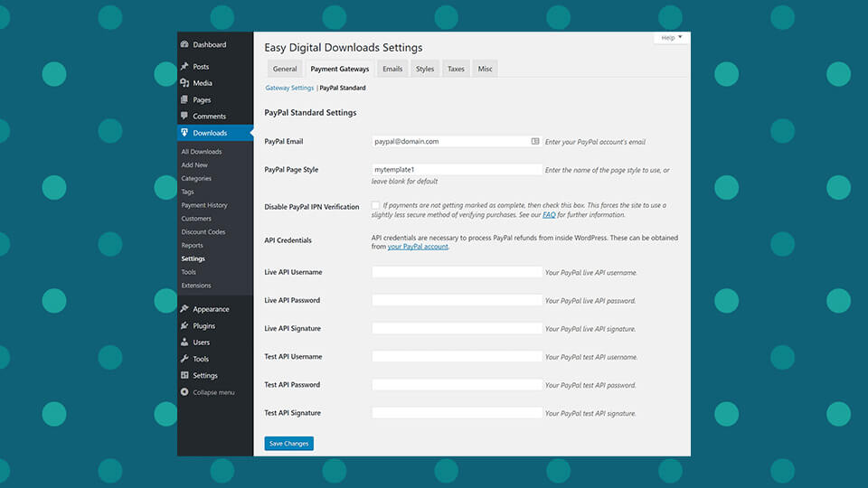The height and width of the screenshot is (488, 868).
Task: Switch to the Styles tab
Action: (425, 69)
